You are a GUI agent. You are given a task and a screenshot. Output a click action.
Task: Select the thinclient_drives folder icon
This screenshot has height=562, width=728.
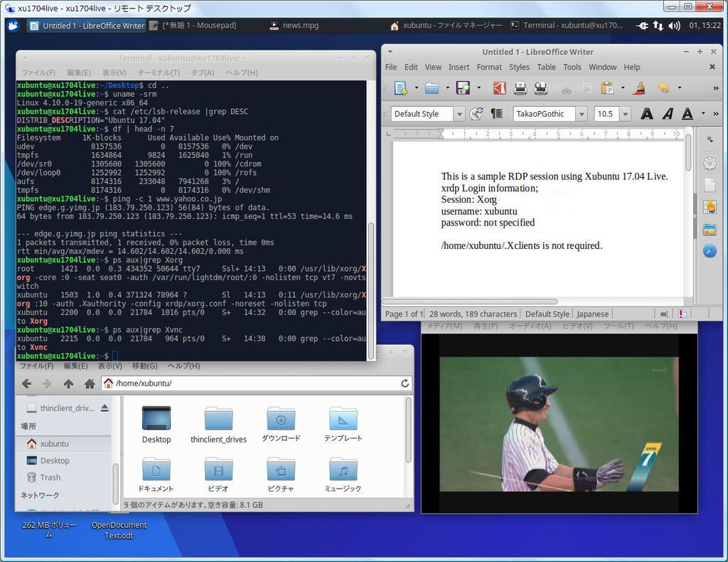coord(218,418)
